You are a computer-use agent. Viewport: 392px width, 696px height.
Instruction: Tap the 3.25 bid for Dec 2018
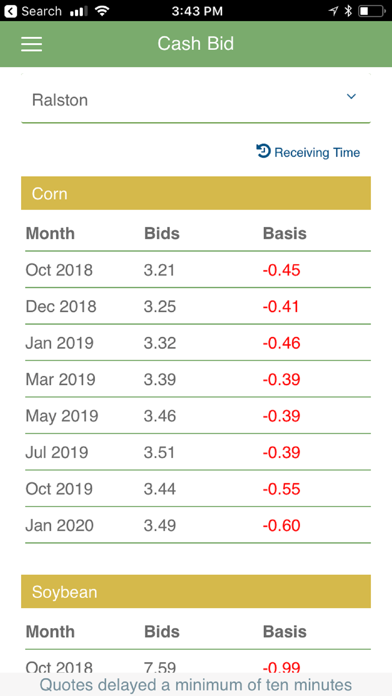coord(160,307)
